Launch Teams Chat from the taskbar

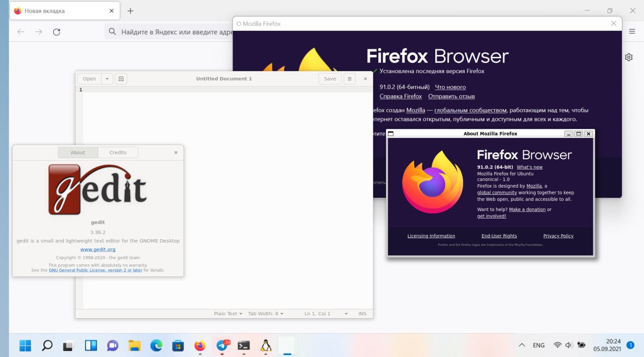click(x=112, y=345)
